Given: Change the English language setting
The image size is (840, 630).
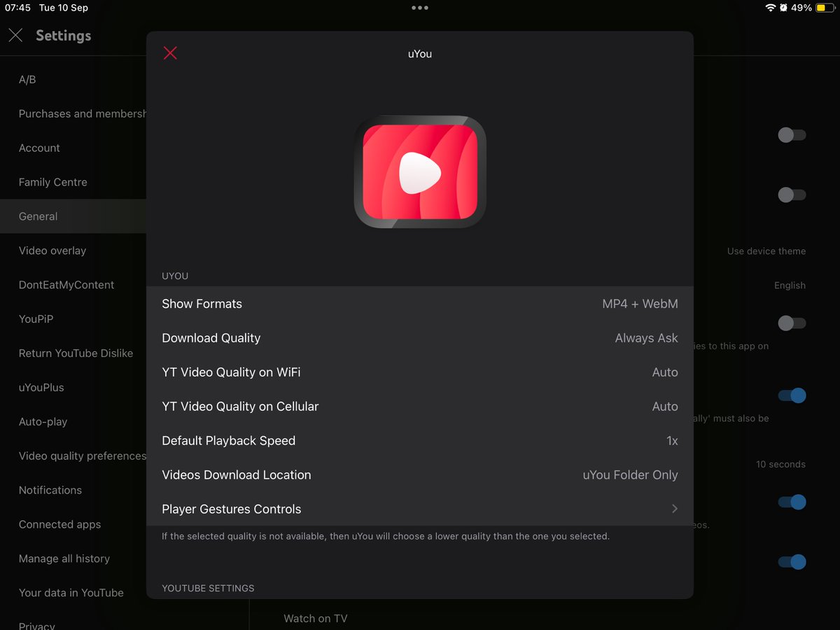Looking at the screenshot, I should [790, 286].
